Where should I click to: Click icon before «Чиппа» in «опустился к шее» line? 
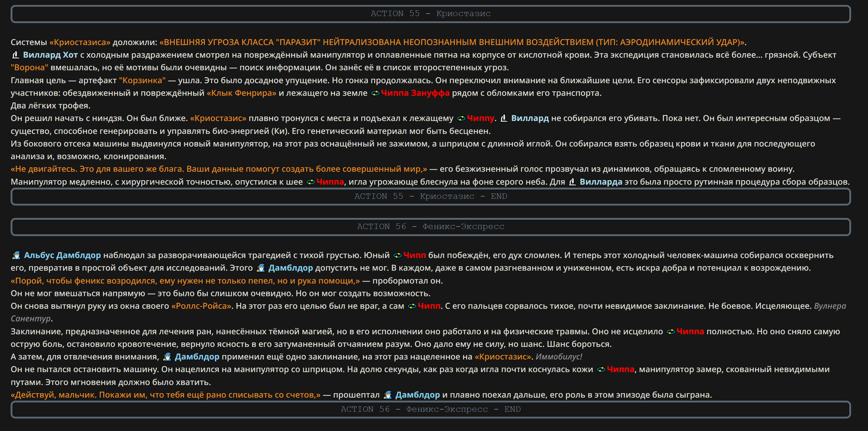tap(310, 182)
